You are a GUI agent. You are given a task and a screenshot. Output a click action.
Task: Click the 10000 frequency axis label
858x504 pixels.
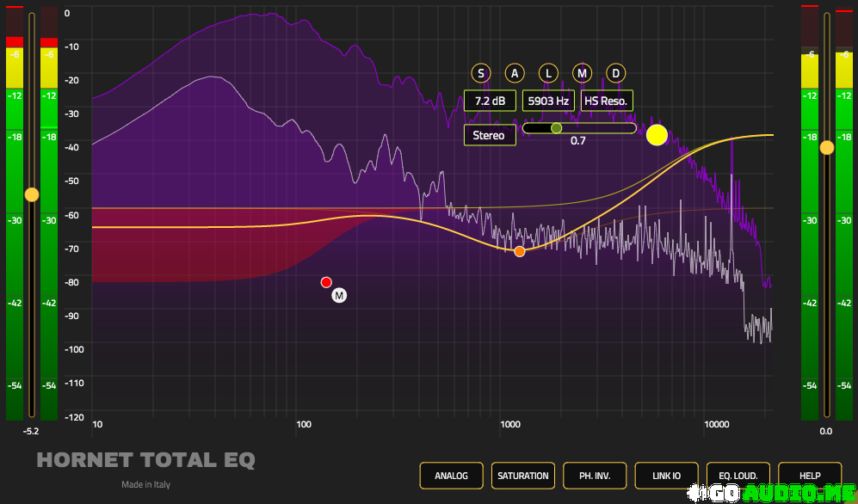pyautogui.click(x=717, y=424)
